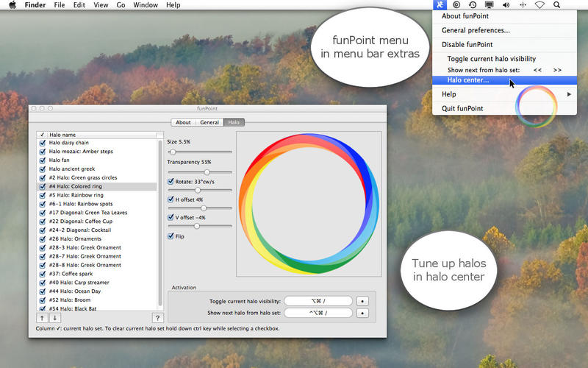Click the funPoint menu bar icon

coord(440,5)
